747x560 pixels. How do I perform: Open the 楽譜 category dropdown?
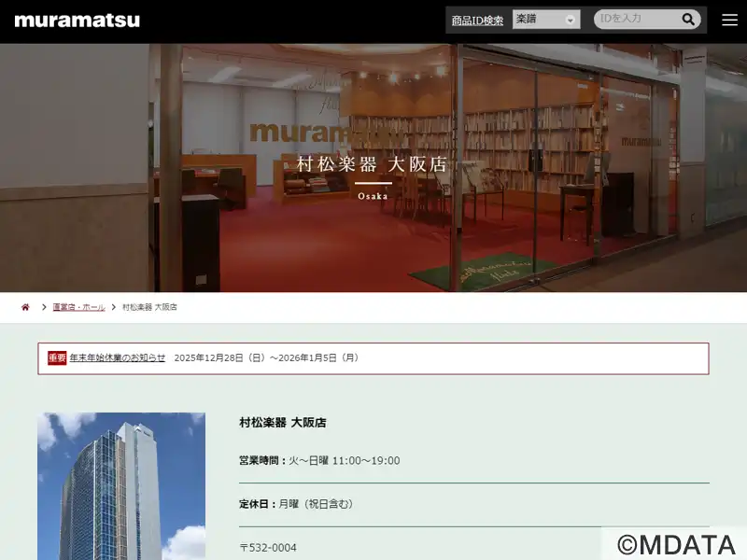tap(546, 20)
